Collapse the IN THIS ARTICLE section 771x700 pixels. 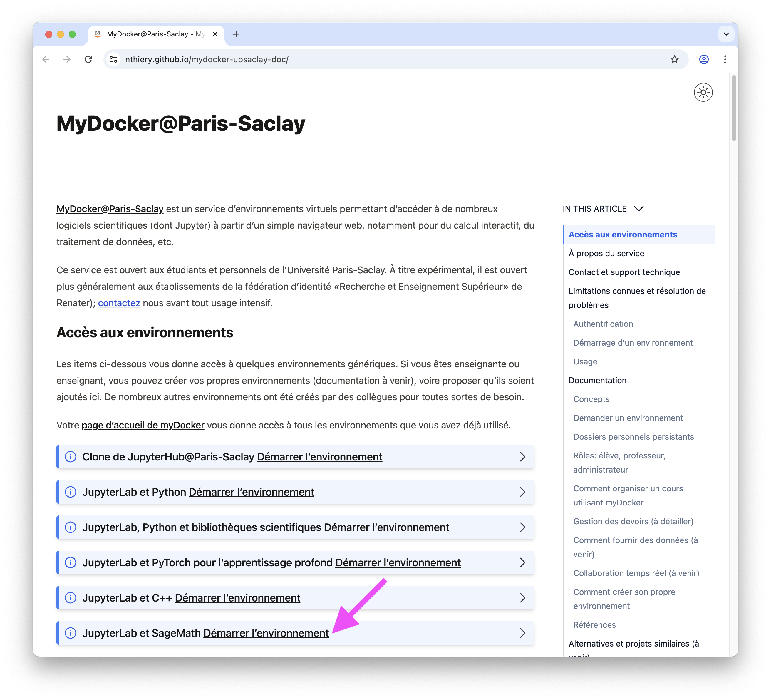pyautogui.click(x=638, y=209)
